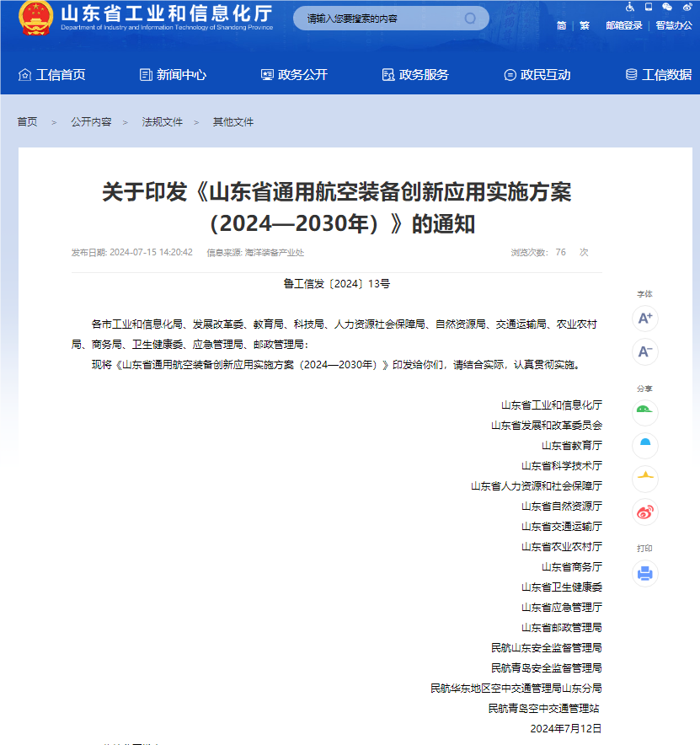Image resolution: width=700 pixels, height=745 pixels.
Task: Click signature line 山东省人力资源和社会保障厅
Action: (x=537, y=485)
